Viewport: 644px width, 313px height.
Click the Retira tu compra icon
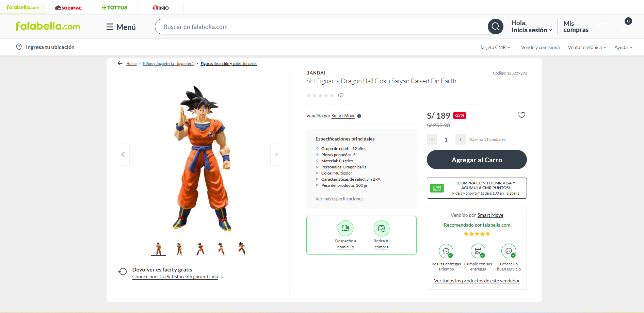pos(381,228)
